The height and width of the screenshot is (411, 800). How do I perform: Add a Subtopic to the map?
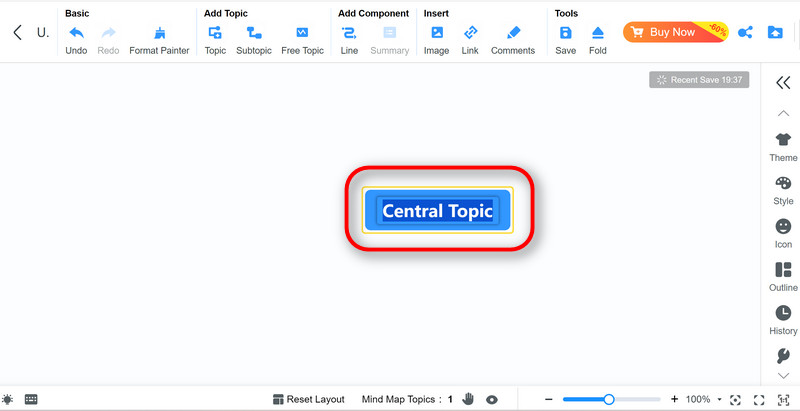pyautogui.click(x=254, y=33)
